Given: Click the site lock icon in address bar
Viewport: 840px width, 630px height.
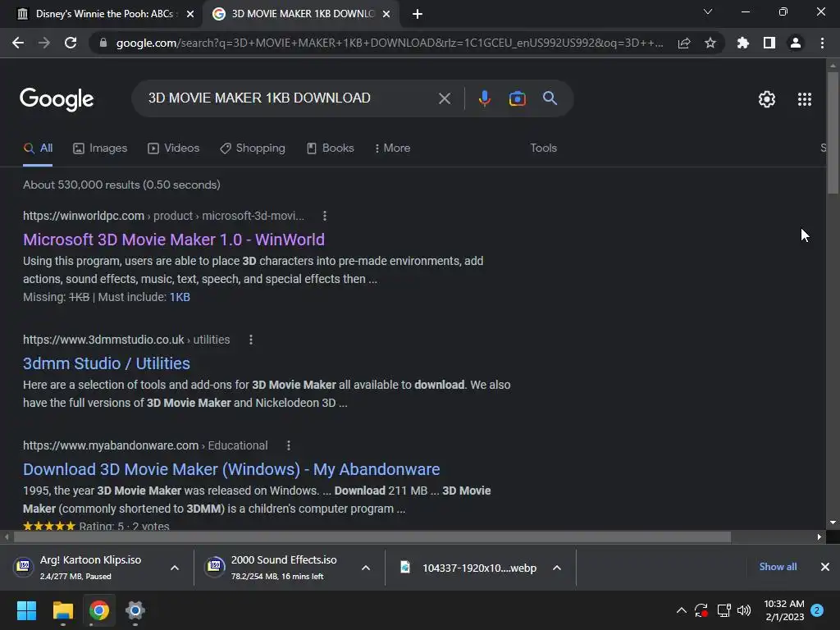Looking at the screenshot, I should 103,43.
